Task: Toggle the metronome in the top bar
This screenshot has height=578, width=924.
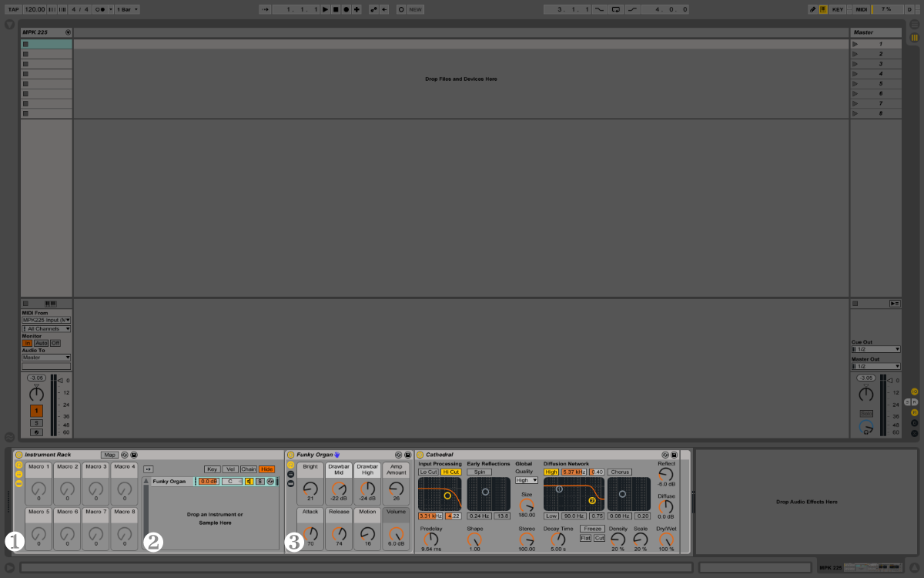Action: pos(100,9)
